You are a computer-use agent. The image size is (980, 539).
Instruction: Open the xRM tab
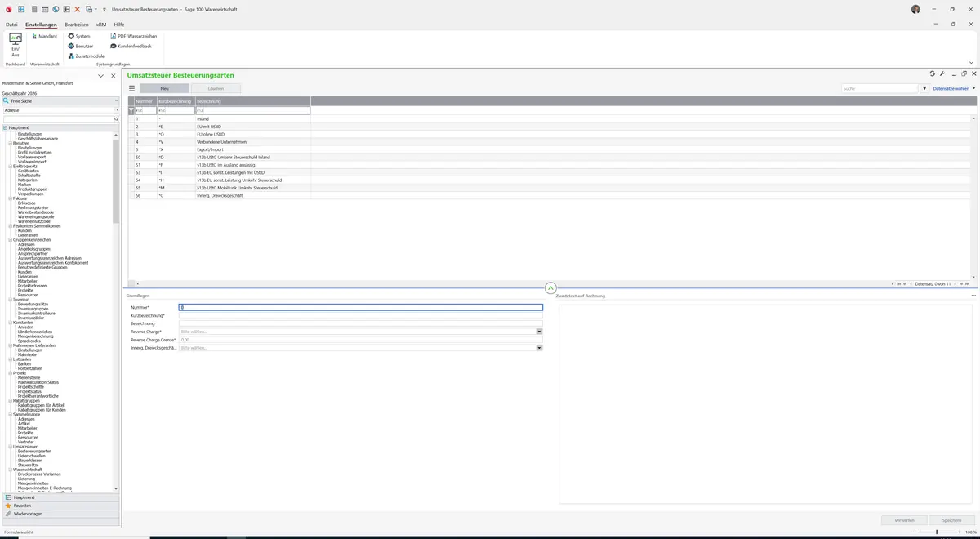click(x=101, y=24)
